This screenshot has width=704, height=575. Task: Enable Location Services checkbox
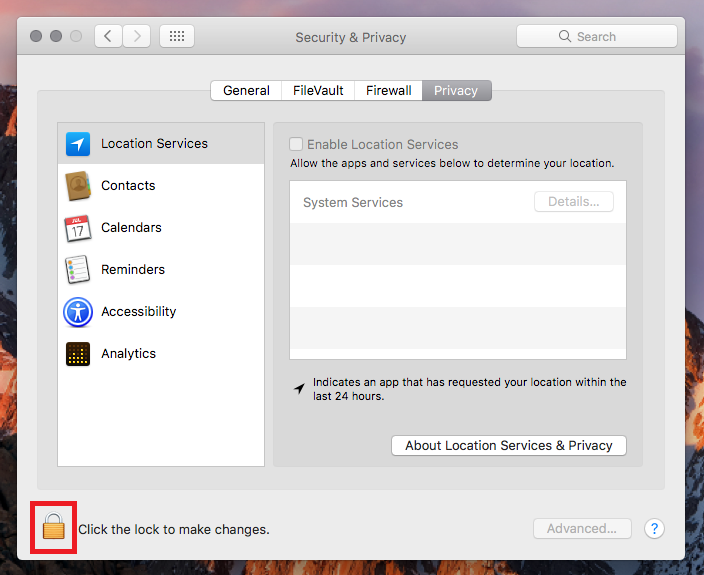click(x=296, y=145)
